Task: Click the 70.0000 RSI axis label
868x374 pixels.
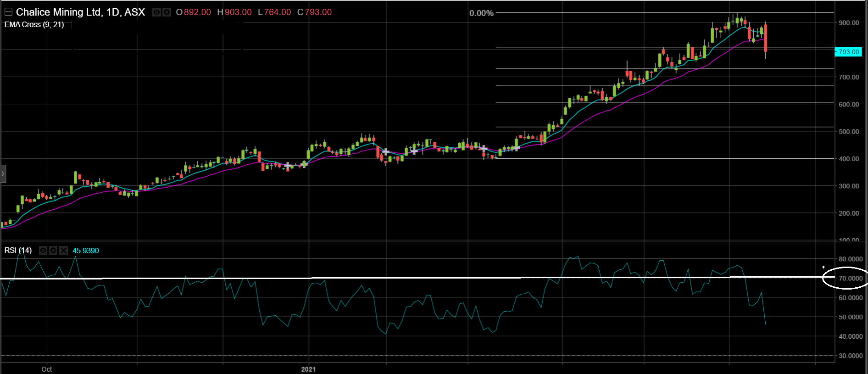Action: coord(851,278)
